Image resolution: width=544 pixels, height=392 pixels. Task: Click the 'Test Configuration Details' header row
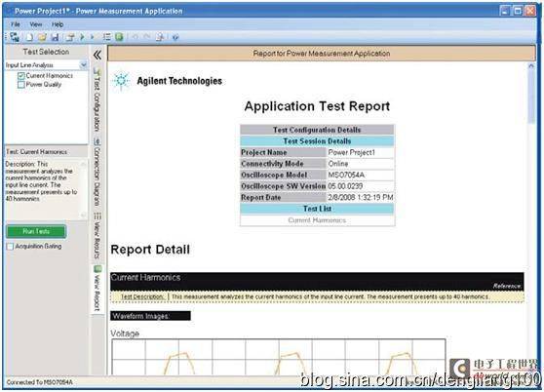click(317, 130)
